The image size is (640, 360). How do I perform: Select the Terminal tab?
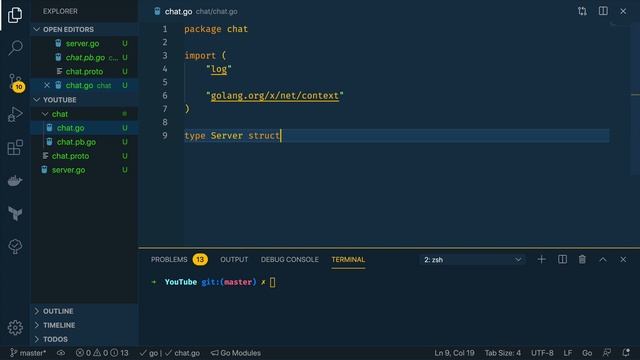tap(348, 260)
